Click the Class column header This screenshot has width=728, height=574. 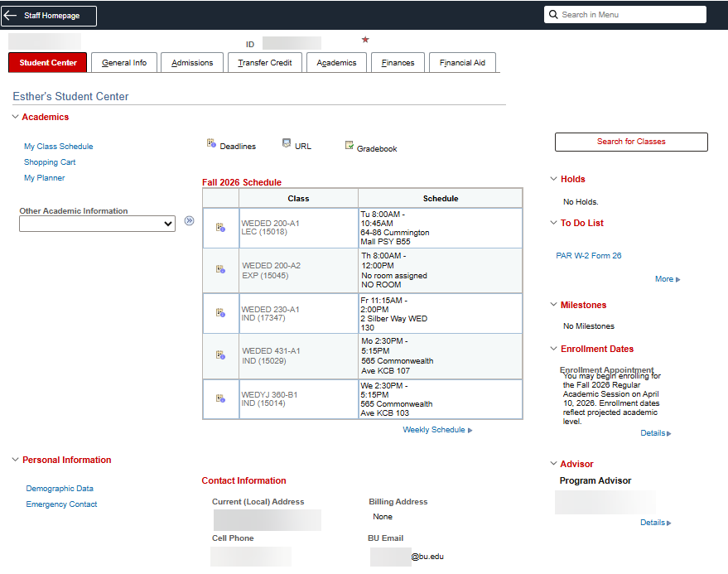[x=298, y=198]
